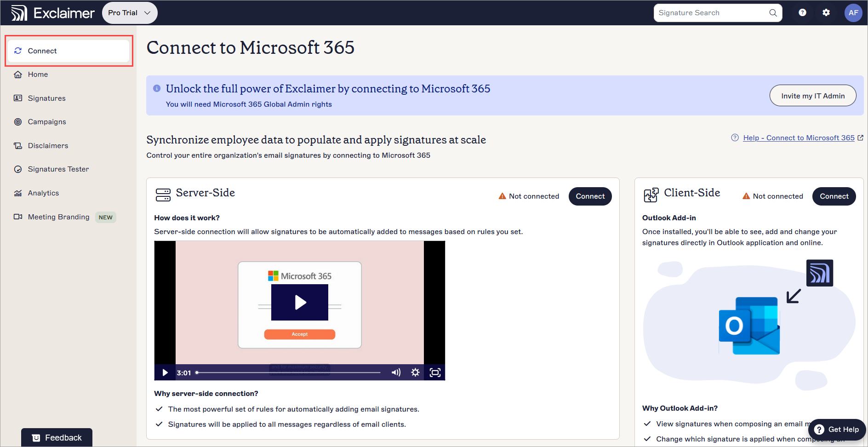Open settings via the gear icon
The image size is (868, 447).
point(826,13)
